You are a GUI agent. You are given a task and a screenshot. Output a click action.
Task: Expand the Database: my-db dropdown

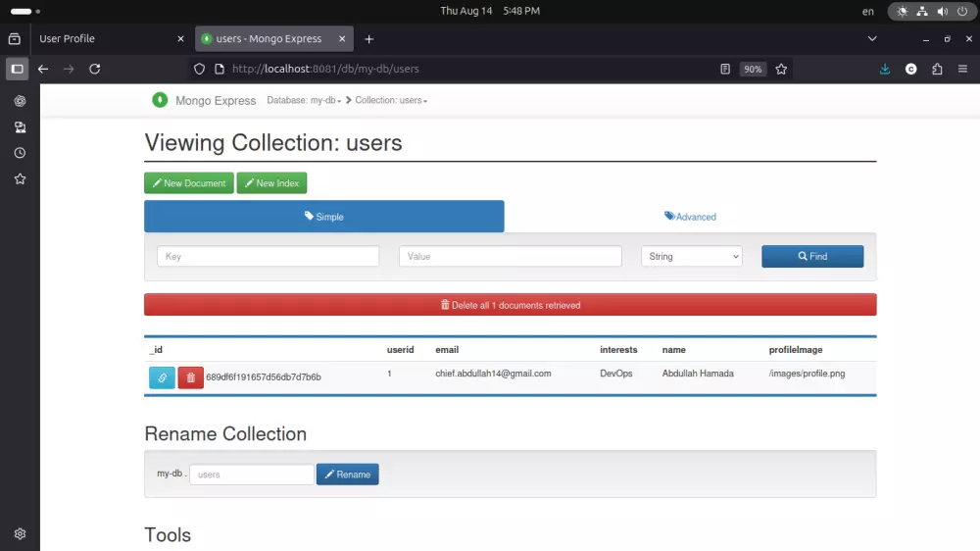tap(304, 100)
